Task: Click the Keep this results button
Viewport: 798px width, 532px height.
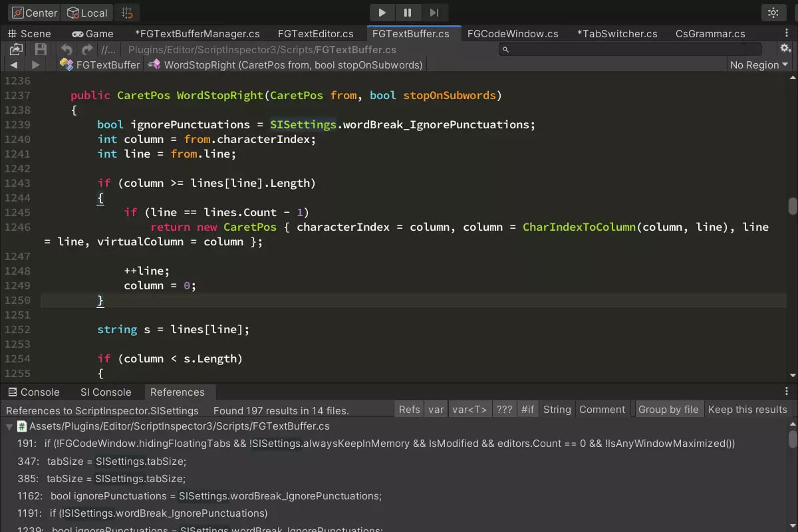Action: coord(747,409)
